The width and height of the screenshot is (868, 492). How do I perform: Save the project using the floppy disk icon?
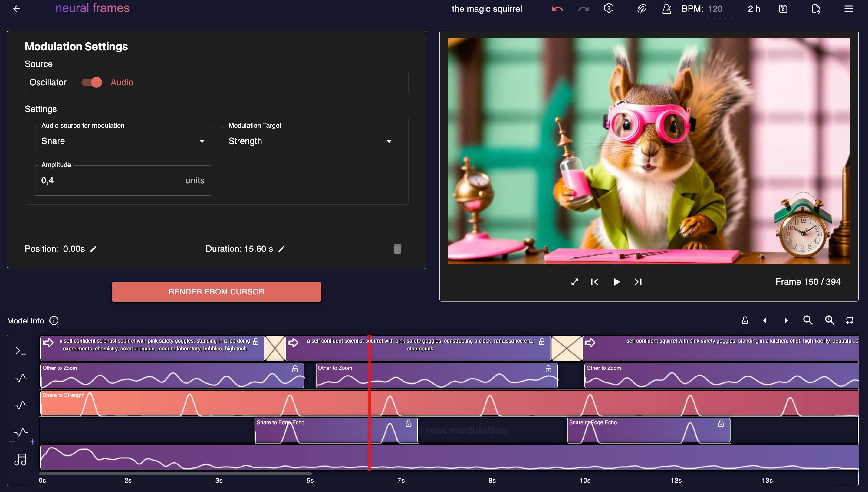(783, 9)
